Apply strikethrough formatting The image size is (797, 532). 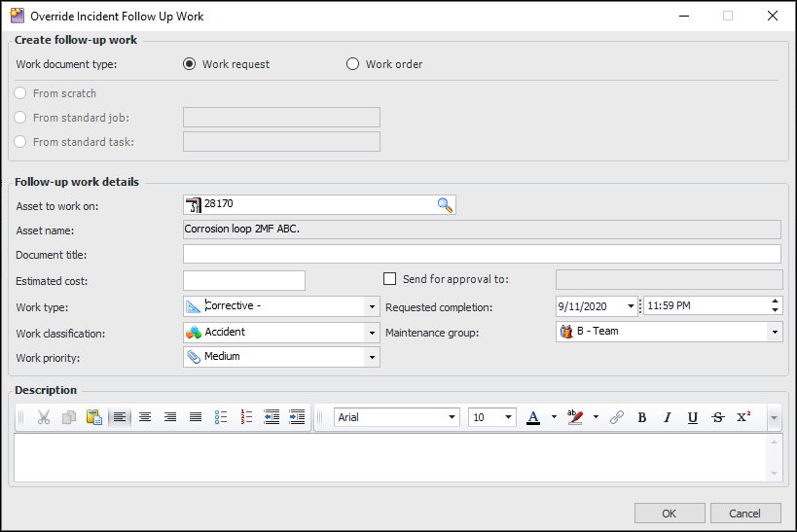pos(718,417)
